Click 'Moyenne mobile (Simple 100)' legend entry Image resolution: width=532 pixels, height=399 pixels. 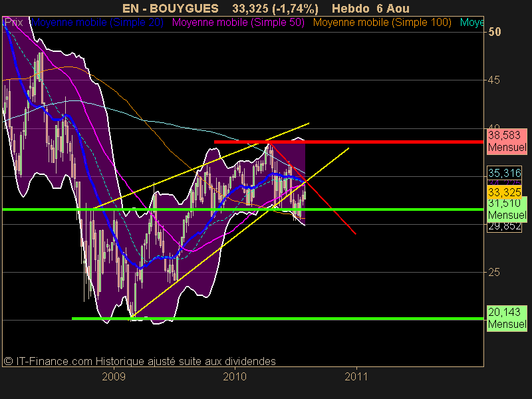click(382, 23)
